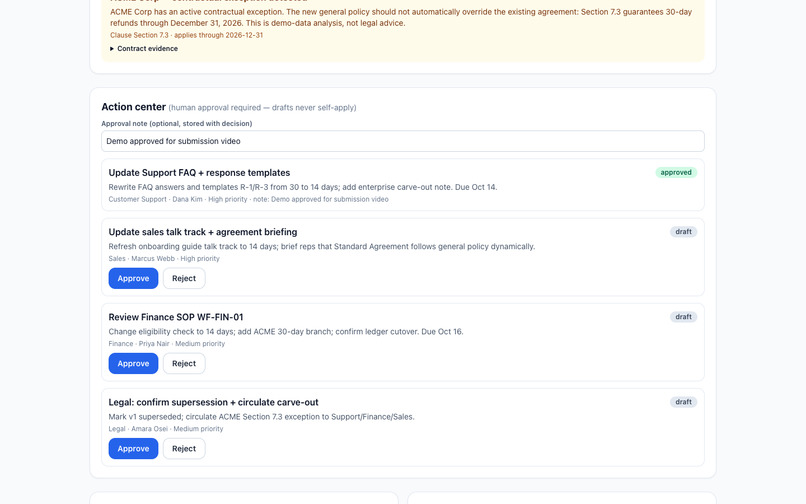This screenshot has width=806, height=504.
Task: Click 'Legal · Amara Osei · Medium priority' line
Action: tap(166, 429)
